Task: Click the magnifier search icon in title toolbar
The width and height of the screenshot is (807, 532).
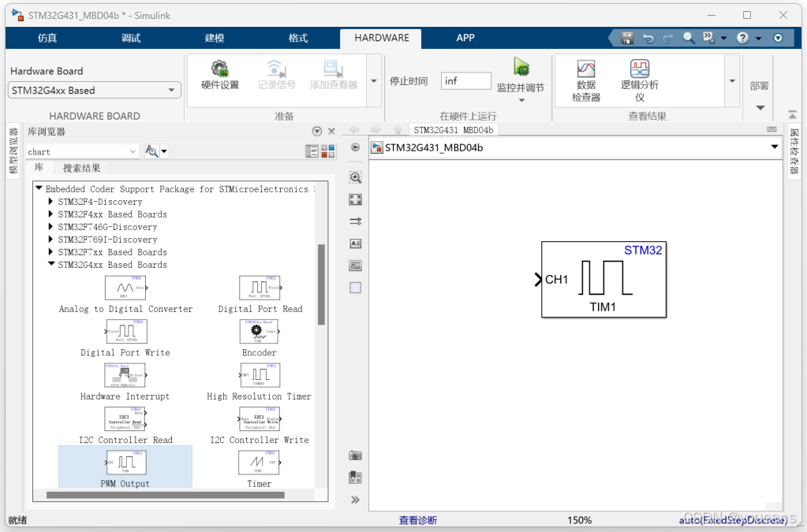Action: click(x=689, y=38)
